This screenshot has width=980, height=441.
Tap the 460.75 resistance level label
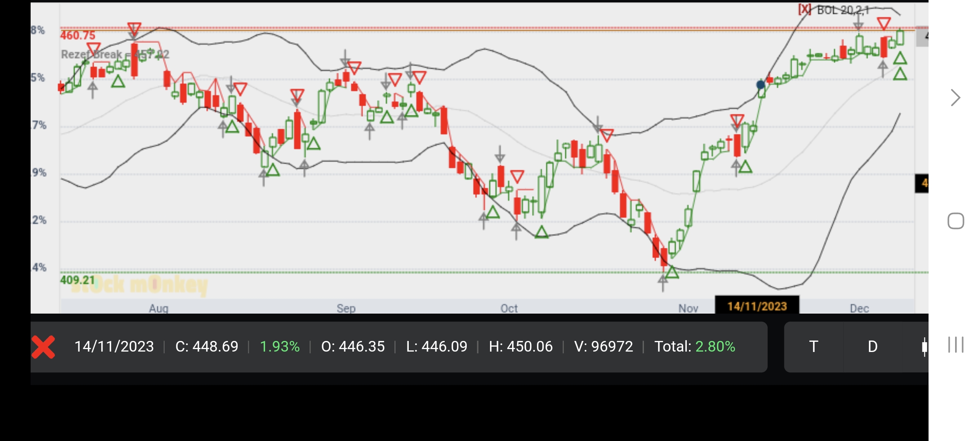point(78,36)
